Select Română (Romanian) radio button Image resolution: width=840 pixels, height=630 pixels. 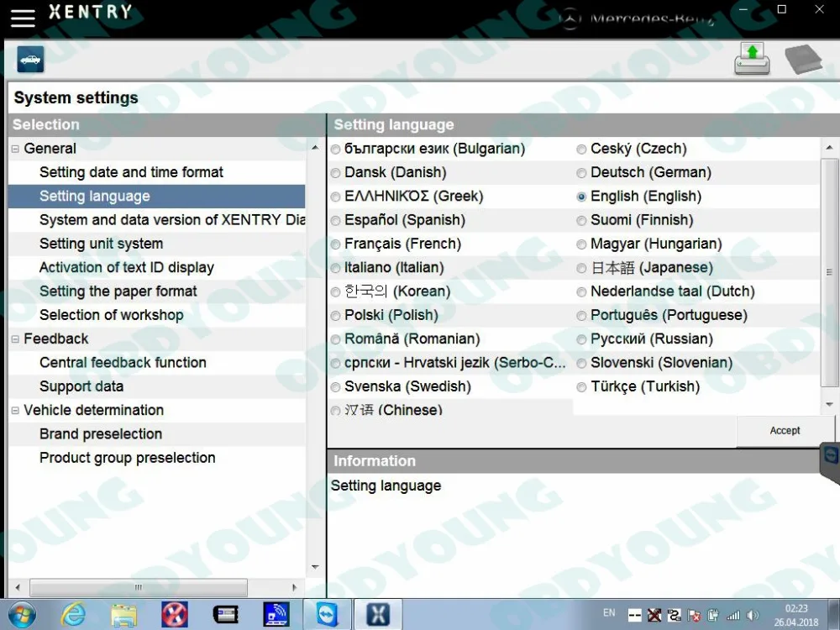[x=335, y=339]
